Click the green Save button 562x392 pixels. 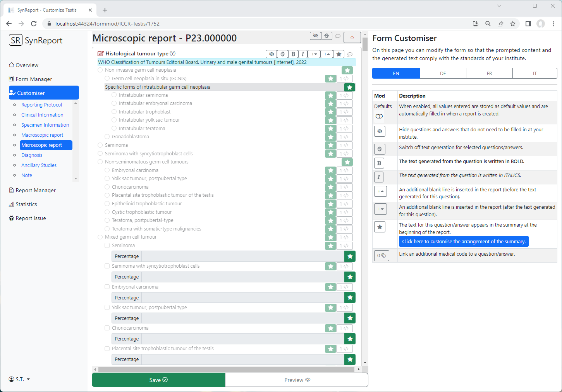point(158,380)
